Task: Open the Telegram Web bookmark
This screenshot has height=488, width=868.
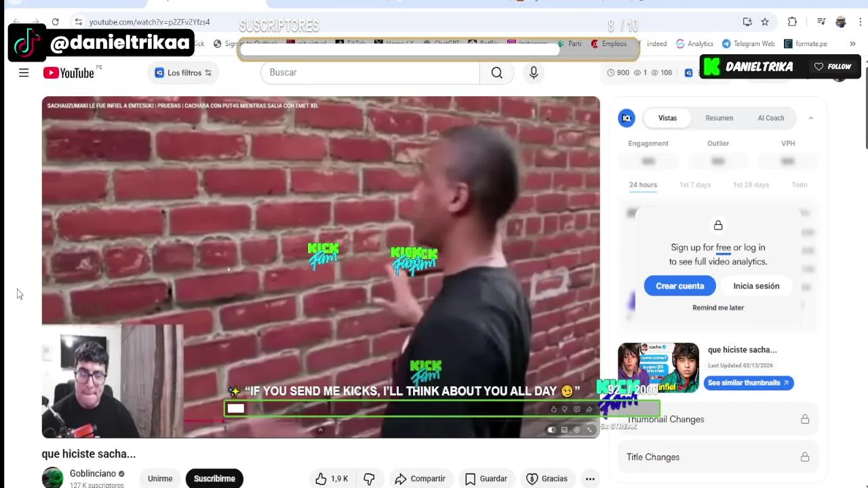Action: 748,43
